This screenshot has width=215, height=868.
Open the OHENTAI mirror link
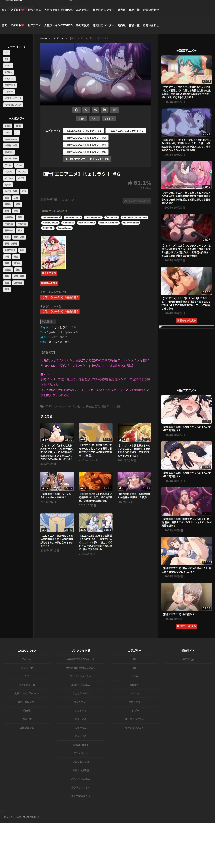point(48,228)
